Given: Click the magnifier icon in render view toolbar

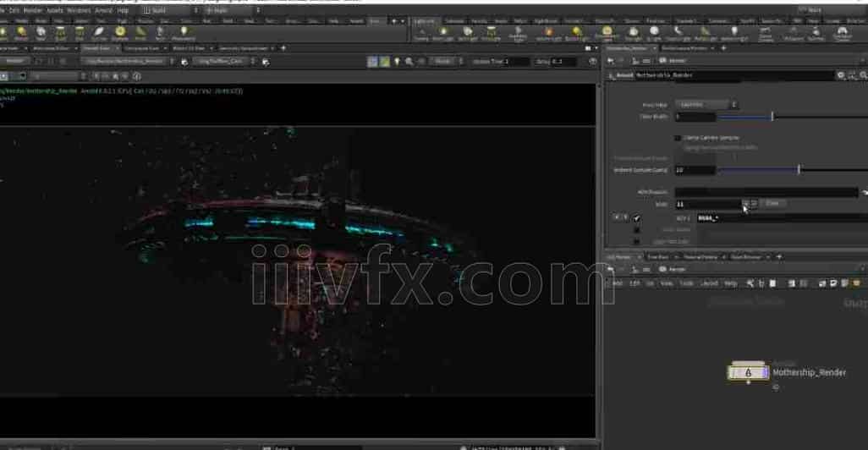Looking at the screenshot, I should click(x=409, y=62).
